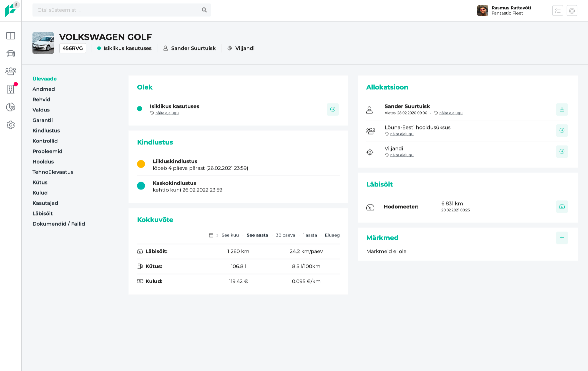Open Dokumendid / Failid section
The height and width of the screenshot is (371, 588).
(59, 224)
